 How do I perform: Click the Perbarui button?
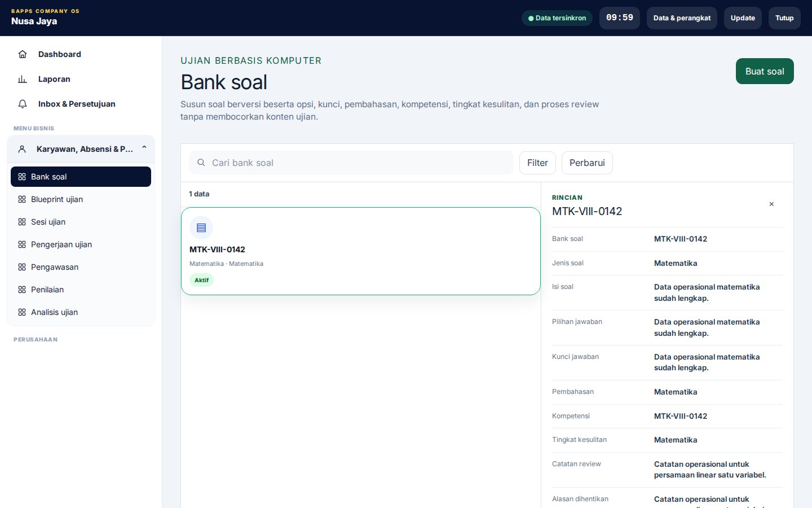pos(587,163)
